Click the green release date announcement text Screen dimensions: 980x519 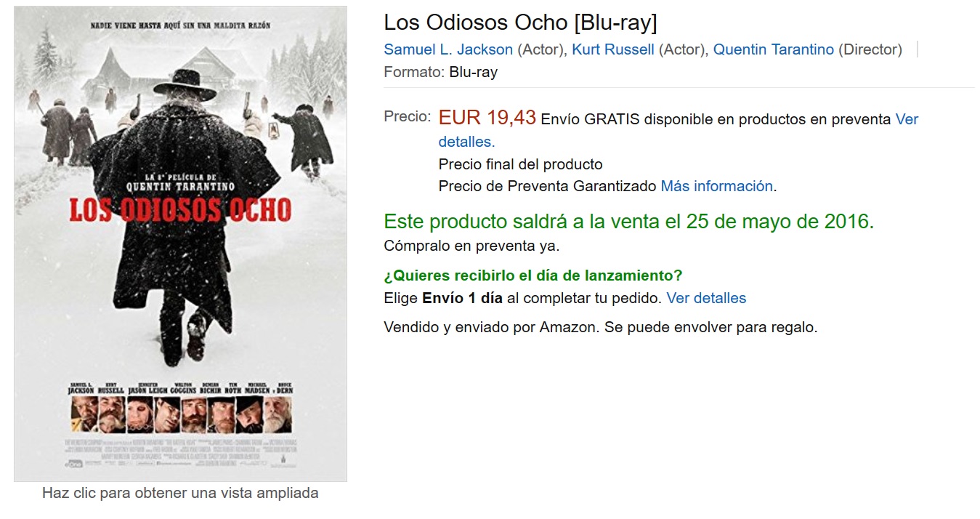(628, 221)
